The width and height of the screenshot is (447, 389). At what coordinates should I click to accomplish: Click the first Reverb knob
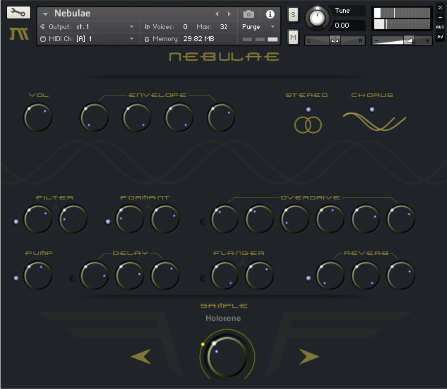point(330,276)
